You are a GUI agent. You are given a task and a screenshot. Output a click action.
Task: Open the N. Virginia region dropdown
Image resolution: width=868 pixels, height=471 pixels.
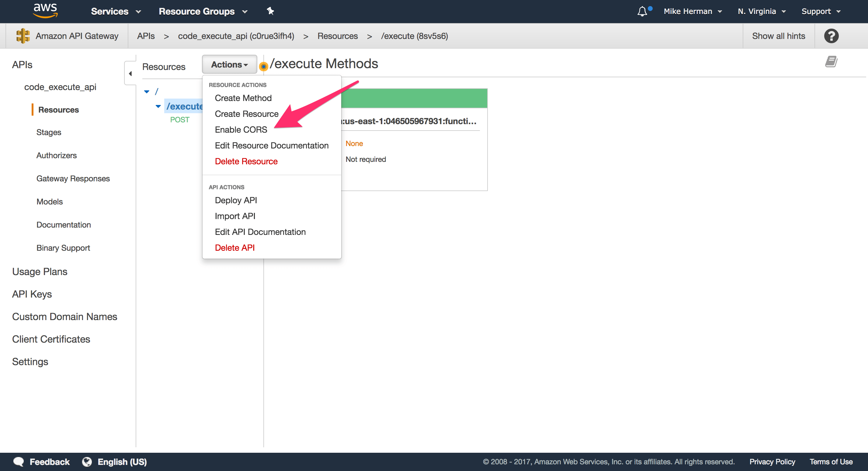(761, 11)
